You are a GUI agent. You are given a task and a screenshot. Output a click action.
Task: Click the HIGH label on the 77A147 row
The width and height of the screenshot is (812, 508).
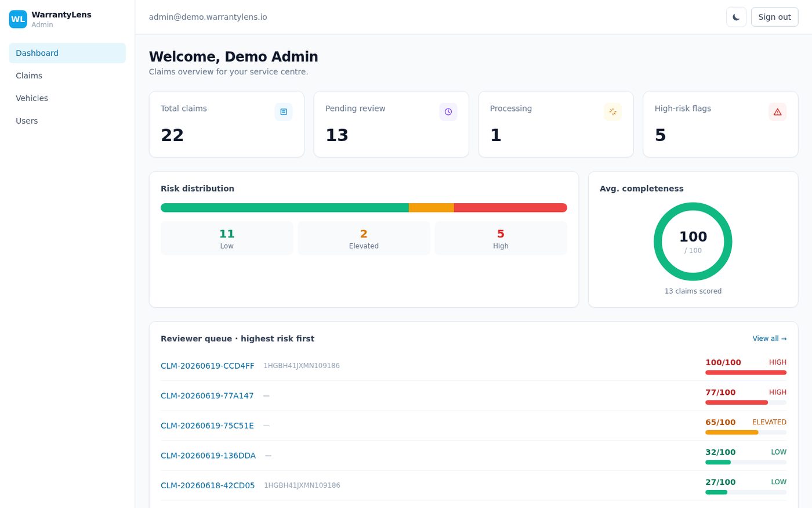pos(778,392)
